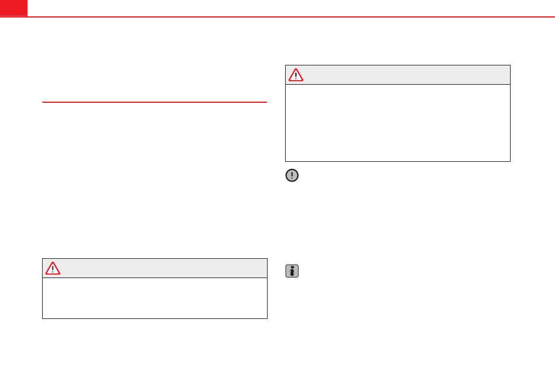Image resolution: width=555 pixels, height=392 pixels.
Task: Select the grey header bar of the smaller warning box
Action: pyautogui.click(x=155, y=268)
